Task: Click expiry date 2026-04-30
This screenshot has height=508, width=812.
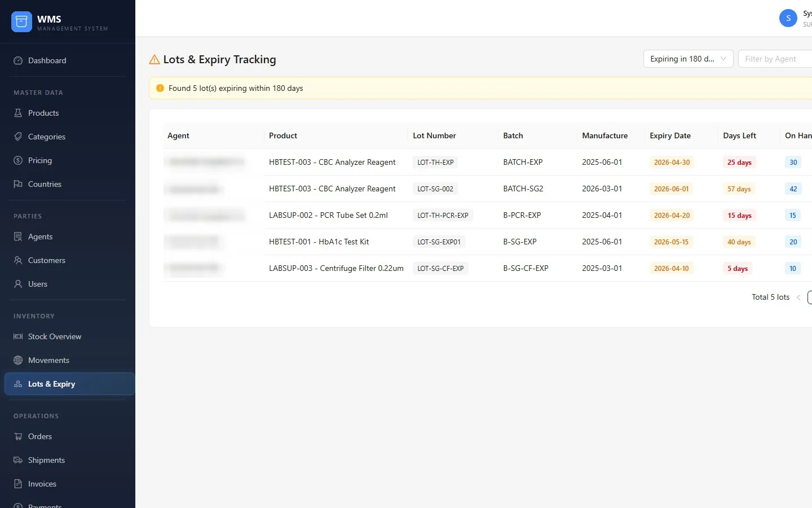Action: coord(672,163)
